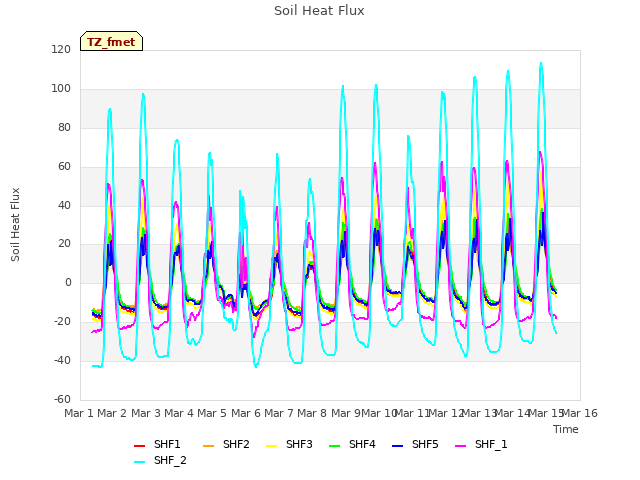Click the Mar 5 x-axis tick label
640x480 pixels.
pyautogui.click(x=212, y=413)
